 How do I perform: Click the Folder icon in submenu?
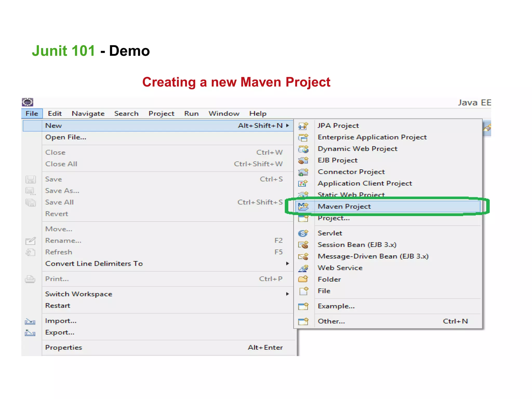(x=303, y=279)
